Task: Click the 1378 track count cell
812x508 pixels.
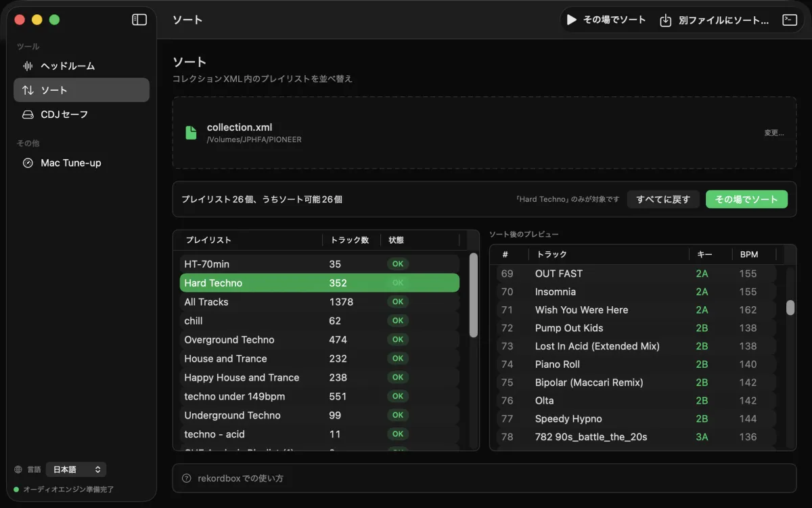Action: tap(341, 302)
